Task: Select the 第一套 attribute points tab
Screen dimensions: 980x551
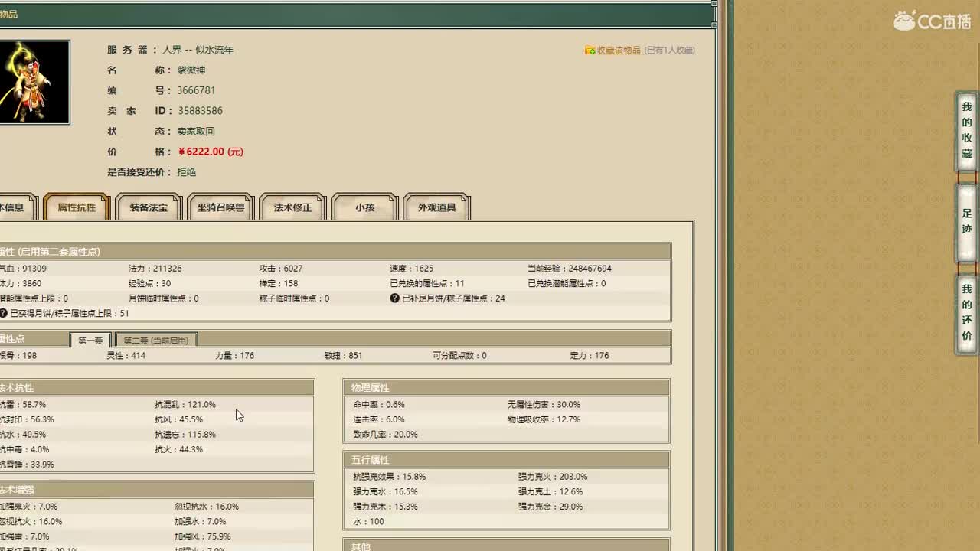Action: pos(90,340)
